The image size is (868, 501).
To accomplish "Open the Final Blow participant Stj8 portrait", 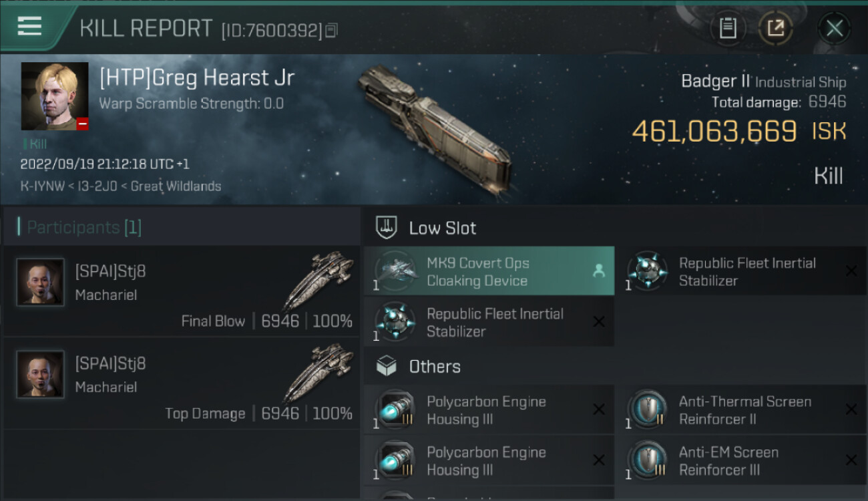I will (x=40, y=283).
